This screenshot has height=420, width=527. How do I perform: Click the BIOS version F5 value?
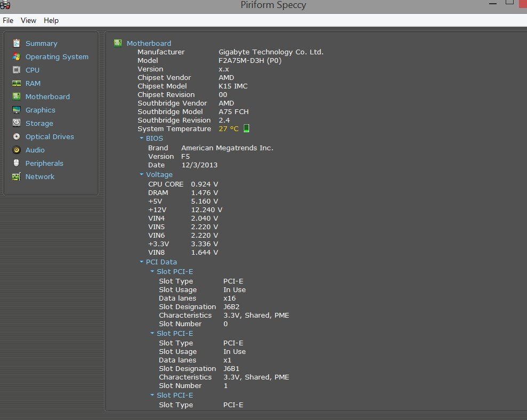click(186, 157)
